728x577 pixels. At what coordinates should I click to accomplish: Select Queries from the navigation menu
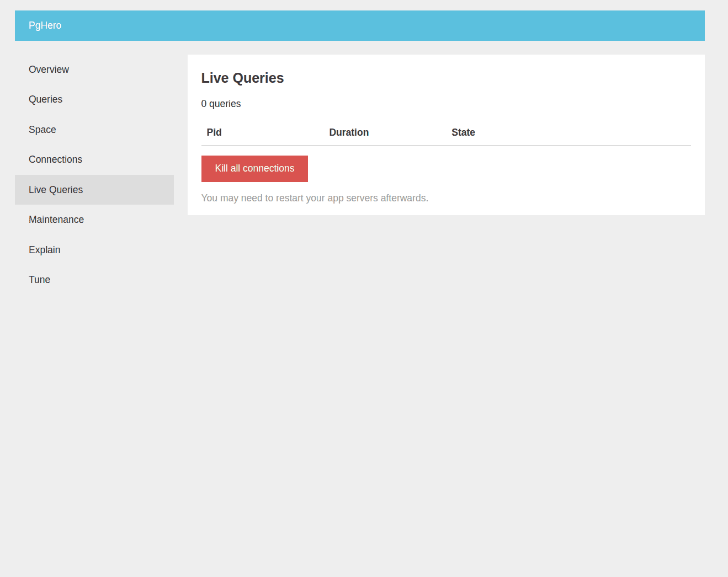coord(45,99)
